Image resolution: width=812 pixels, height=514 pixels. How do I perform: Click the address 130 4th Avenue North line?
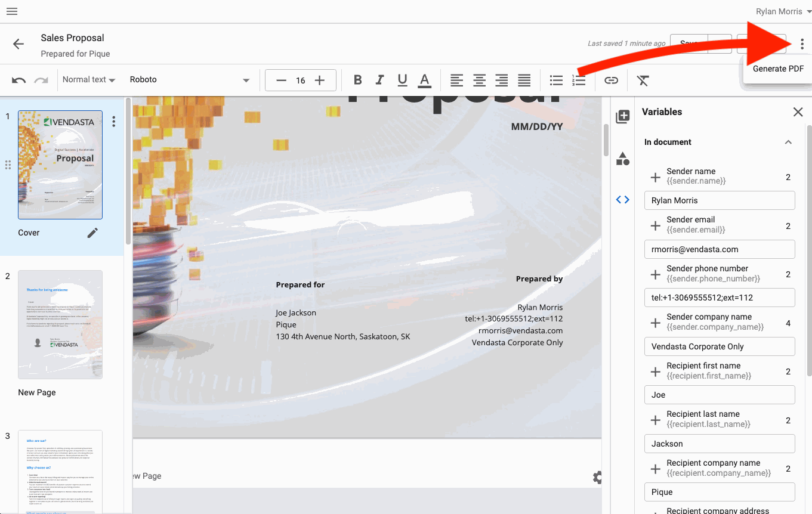coord(343,336)
